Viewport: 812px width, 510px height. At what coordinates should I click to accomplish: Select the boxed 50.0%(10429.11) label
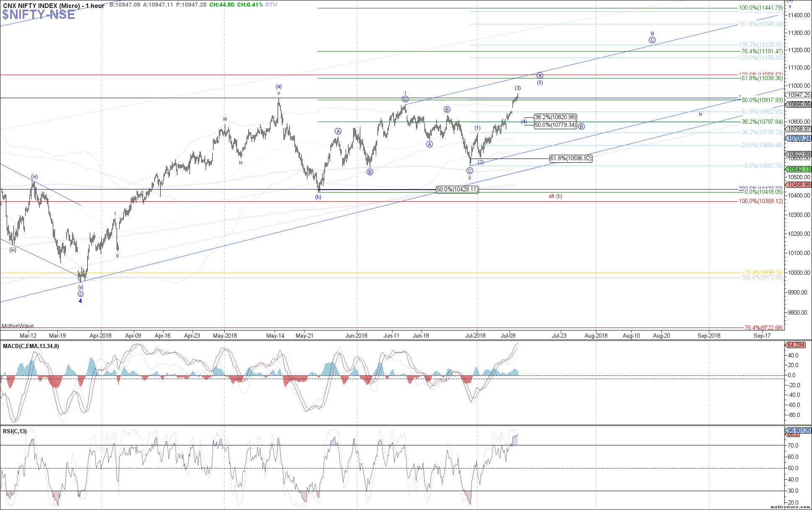point(457,190)
